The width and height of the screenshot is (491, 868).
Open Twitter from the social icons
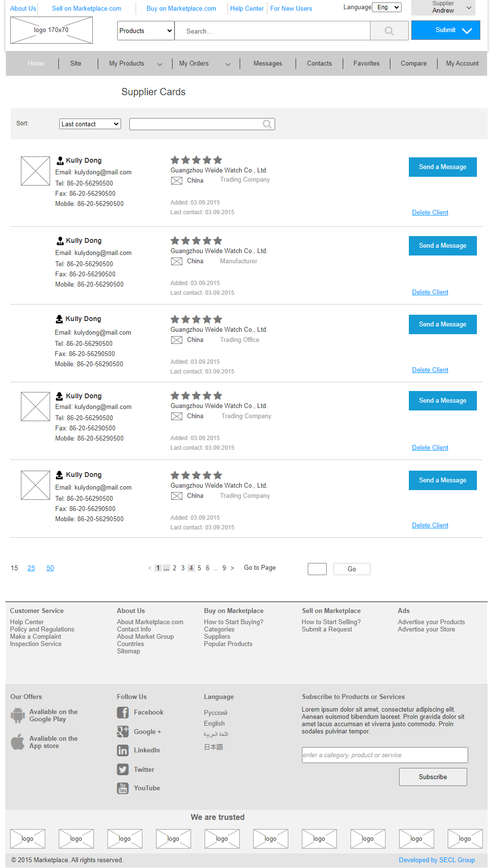click(123, 769)
